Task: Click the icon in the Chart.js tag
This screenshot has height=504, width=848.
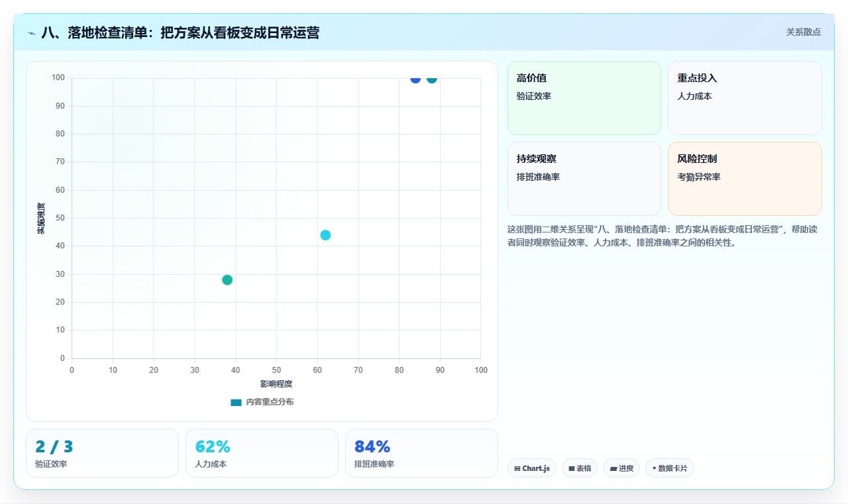Action: (x=517, y=469)
